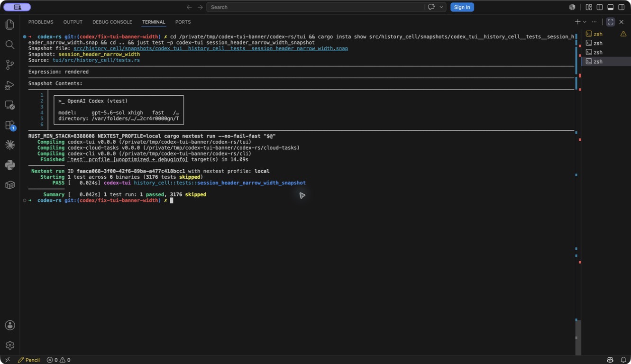Click the terminal input cursor at the prompt
631x364 pixels.
[172, 200]
